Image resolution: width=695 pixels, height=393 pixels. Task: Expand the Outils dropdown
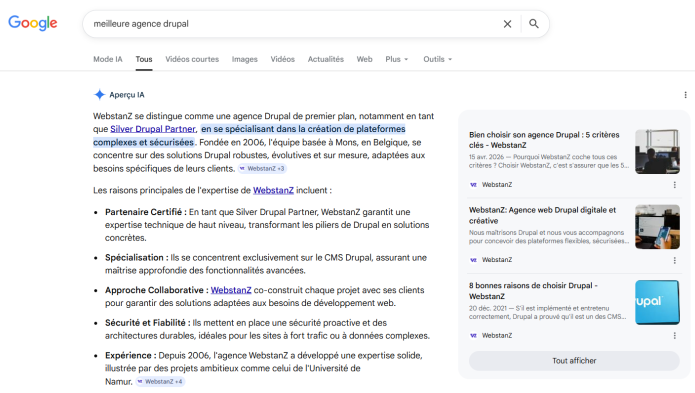click(437, 59)
